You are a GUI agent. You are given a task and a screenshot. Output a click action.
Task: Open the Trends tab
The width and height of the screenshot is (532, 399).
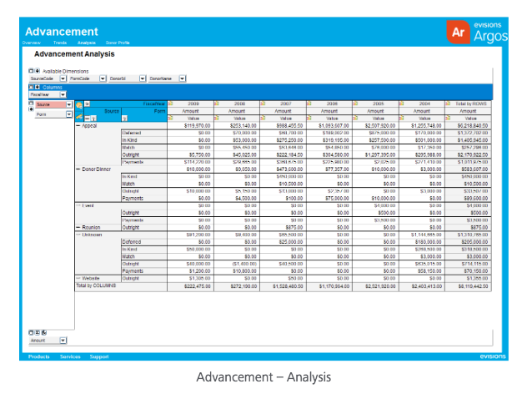click(x=60, y=43)
